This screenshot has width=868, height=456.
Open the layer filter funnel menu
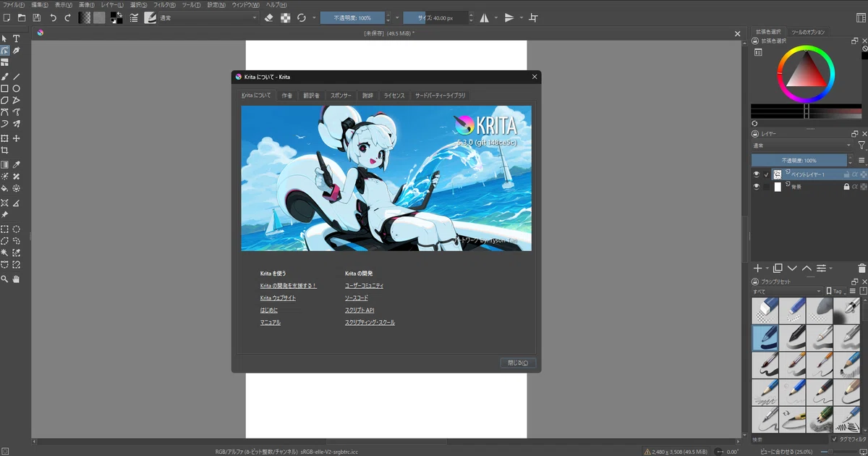[861, 145]
